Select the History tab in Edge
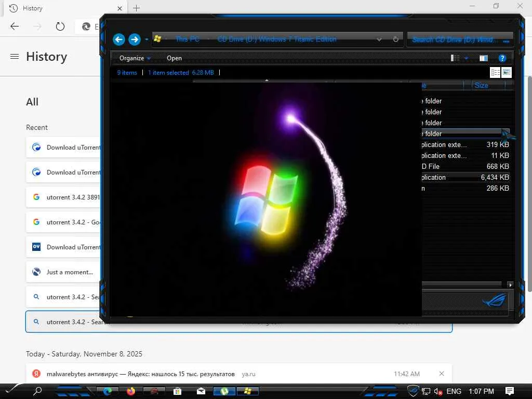This screenshot has height=399, width=532. pos(64,8)
